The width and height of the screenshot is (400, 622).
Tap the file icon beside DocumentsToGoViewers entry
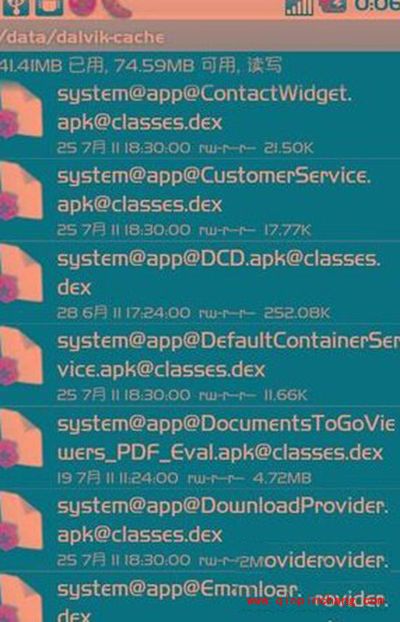[x=20, y=440]
